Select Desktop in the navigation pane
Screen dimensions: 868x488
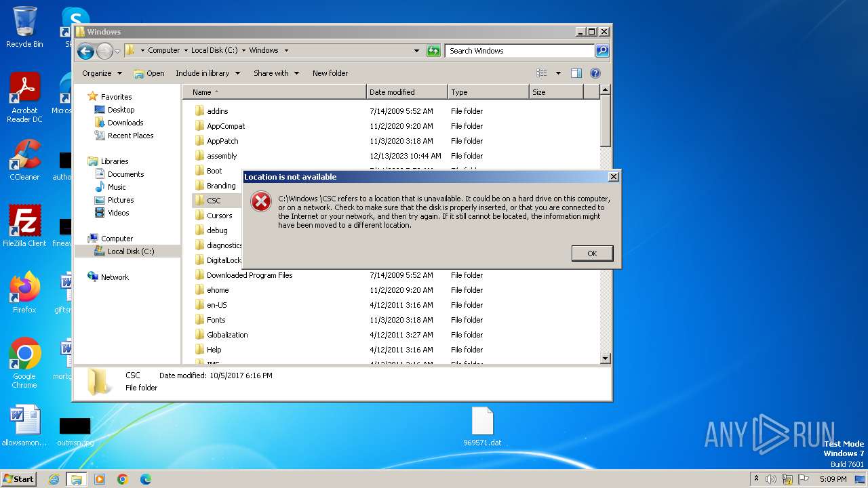click(121, 110)
